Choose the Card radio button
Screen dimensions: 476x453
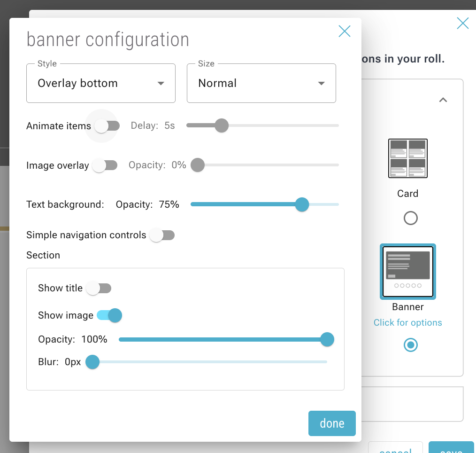410,218
